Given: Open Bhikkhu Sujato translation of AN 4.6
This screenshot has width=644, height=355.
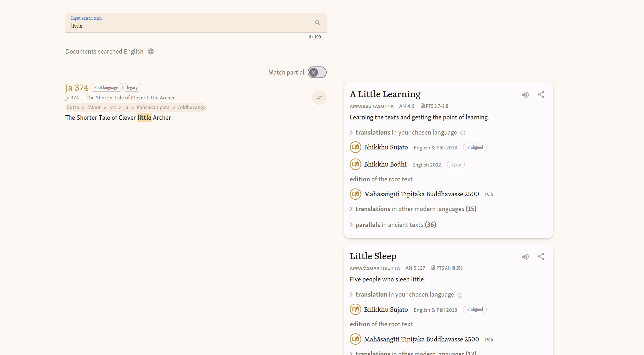Looking at the screenshot, I should point(386,147).
